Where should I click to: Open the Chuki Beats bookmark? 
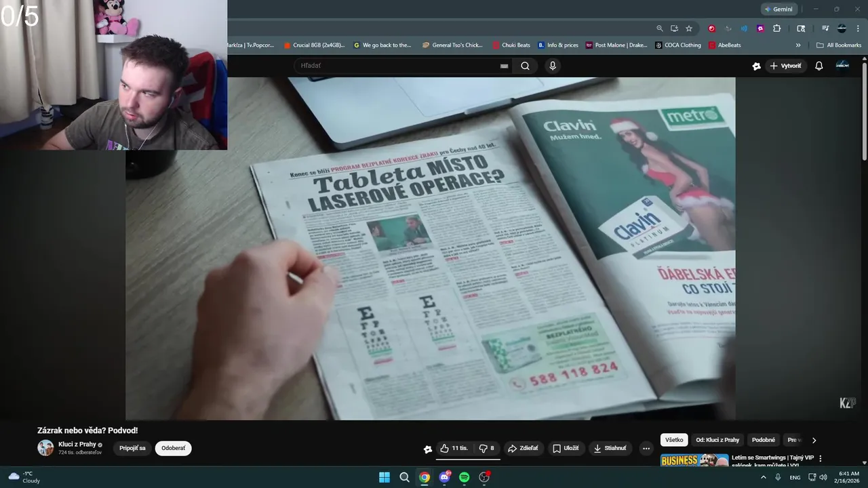tap(511, 45)
